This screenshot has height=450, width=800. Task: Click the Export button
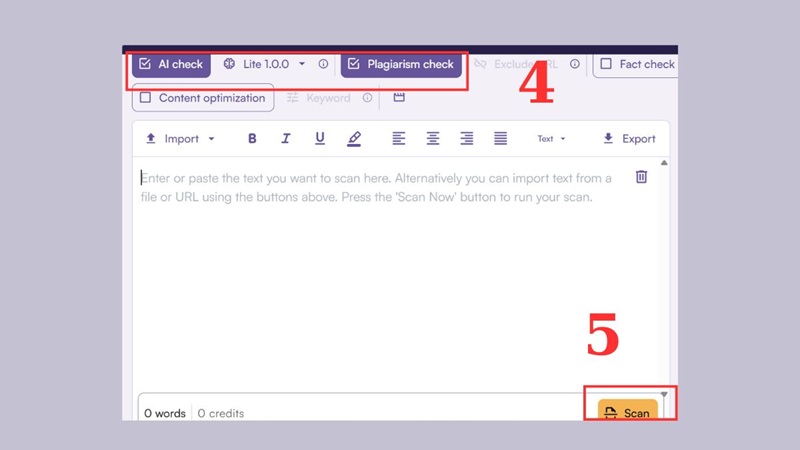tap(629, 139)
